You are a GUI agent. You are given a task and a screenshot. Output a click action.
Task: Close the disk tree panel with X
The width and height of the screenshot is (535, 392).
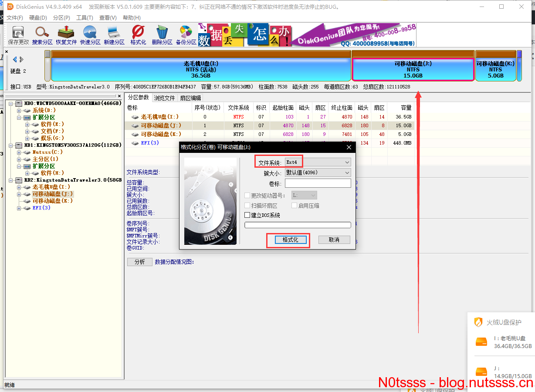119,95
